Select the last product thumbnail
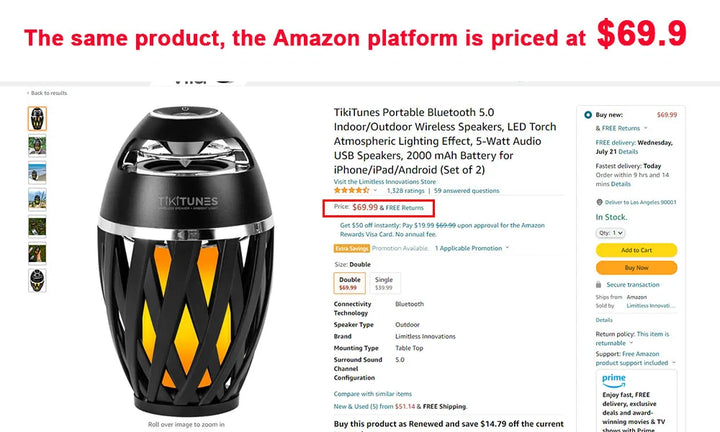 click(37, 280)
